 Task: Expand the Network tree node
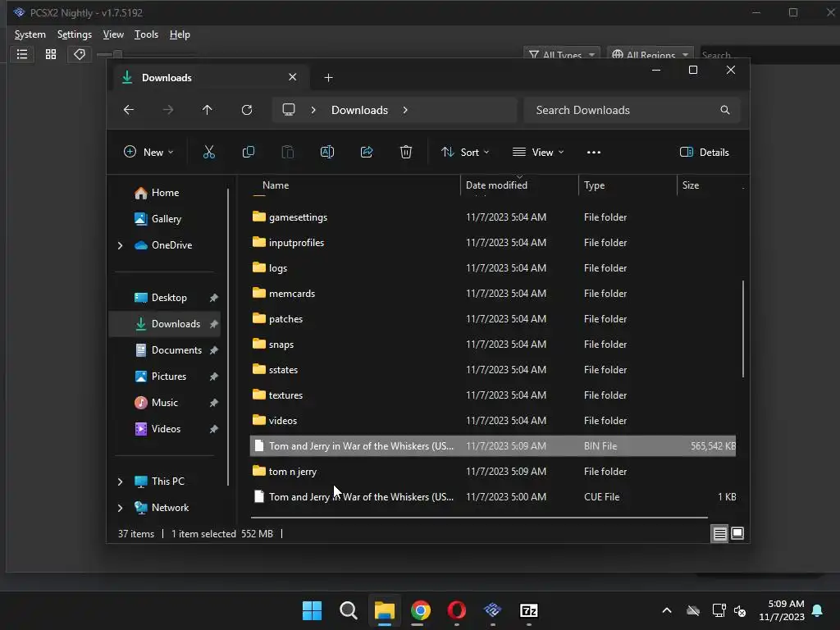(120, 508)
